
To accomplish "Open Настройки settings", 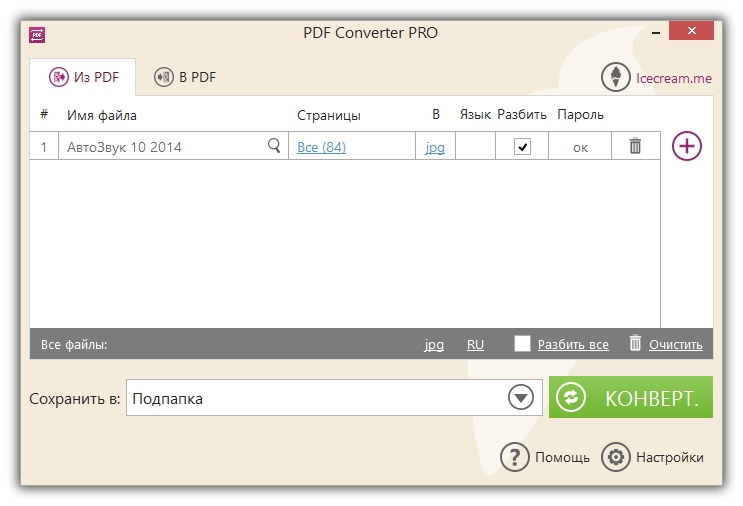I will [x=652, y=457].
